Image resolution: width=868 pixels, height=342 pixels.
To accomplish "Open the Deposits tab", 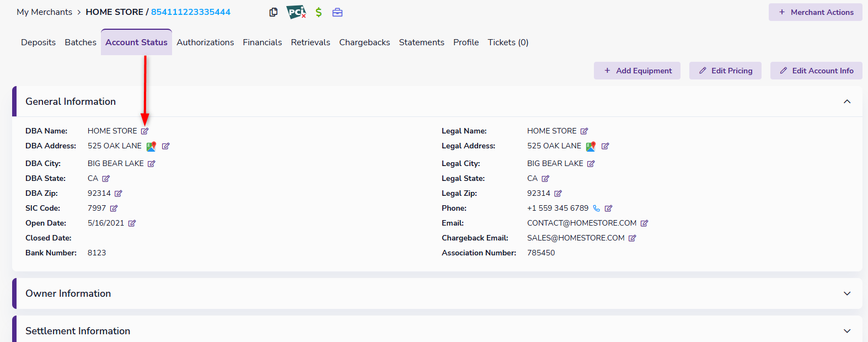I will click(38, 42).
